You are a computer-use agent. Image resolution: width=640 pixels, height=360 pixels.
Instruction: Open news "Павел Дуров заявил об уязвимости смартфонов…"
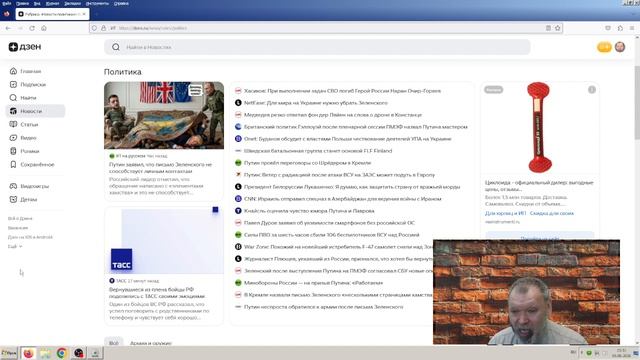(329, 223)
